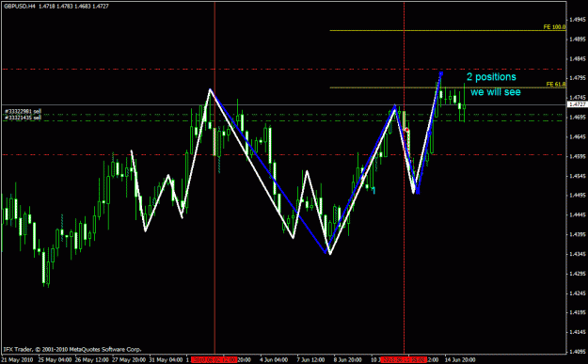
Task: Click the 1.4495 price scale label
Action: click(x=578, y=196)
